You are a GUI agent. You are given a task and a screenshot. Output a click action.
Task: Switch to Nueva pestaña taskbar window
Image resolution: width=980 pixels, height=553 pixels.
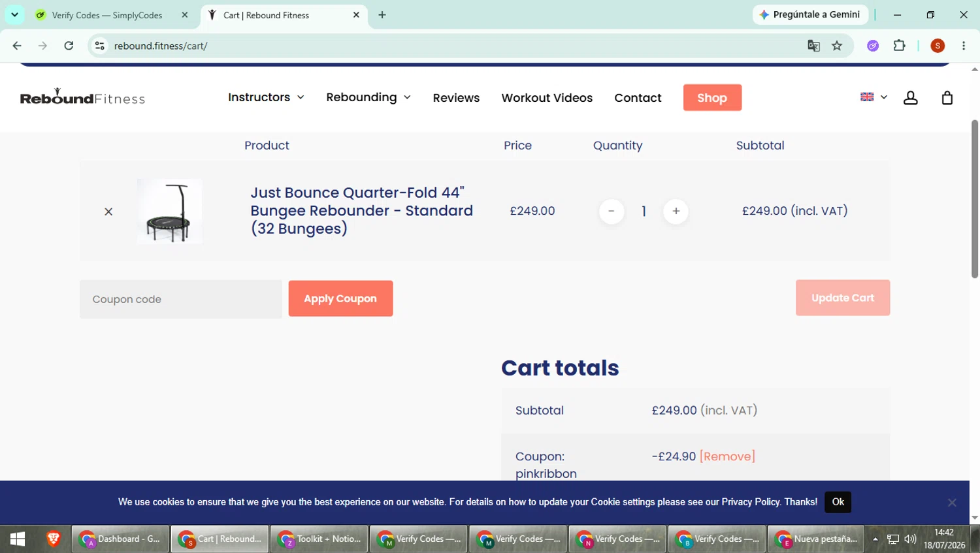[x=816, y=539]
